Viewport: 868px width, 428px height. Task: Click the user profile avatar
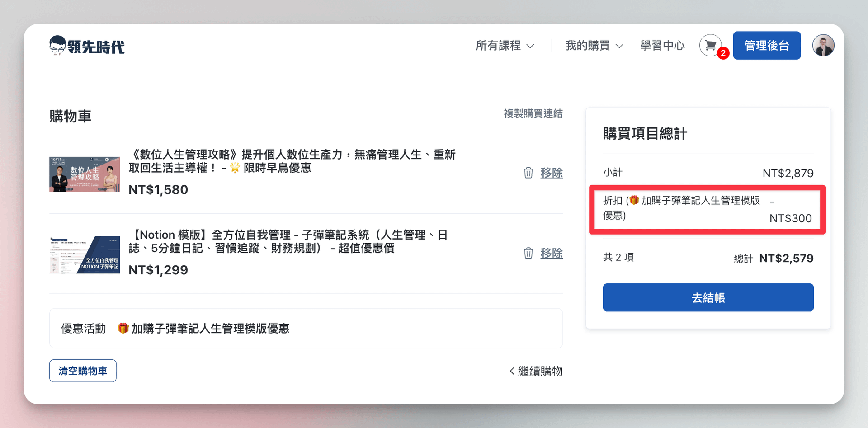pyautogui.click(x=823, y=46)
